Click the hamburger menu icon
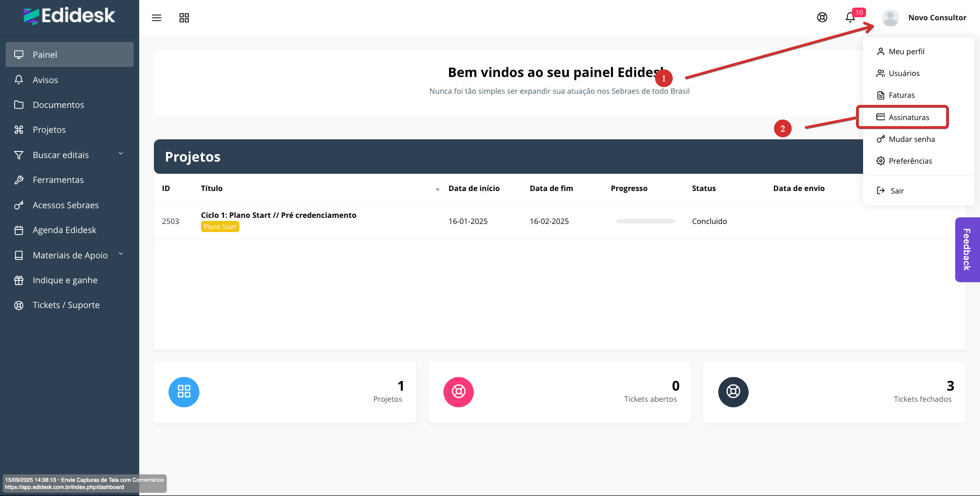Viewport: 980px width, 496px height. coord(156,18)
